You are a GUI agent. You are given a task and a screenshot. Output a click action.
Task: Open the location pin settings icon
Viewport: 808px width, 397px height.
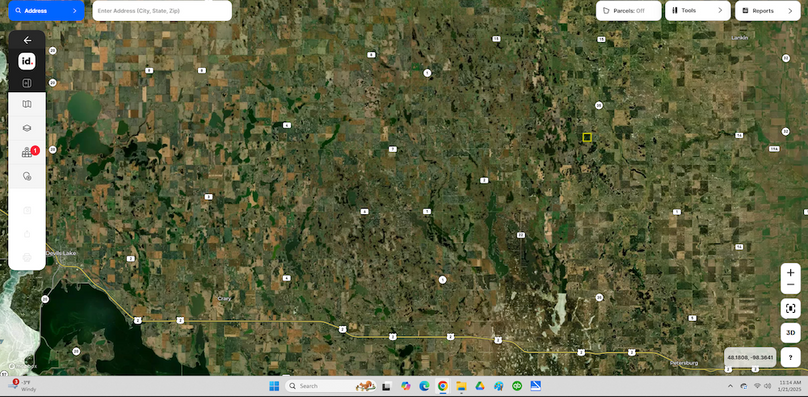pyautogui.click(x=27, y=176)
